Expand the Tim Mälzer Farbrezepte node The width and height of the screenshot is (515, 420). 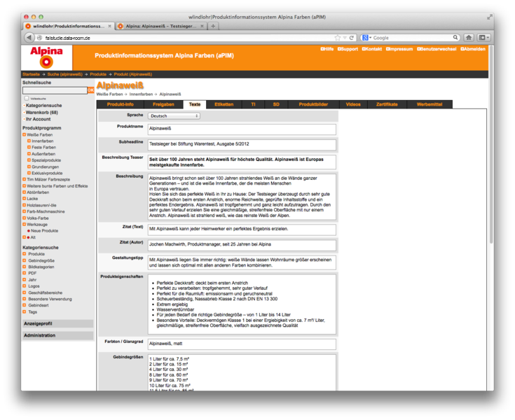pos(25,179)
